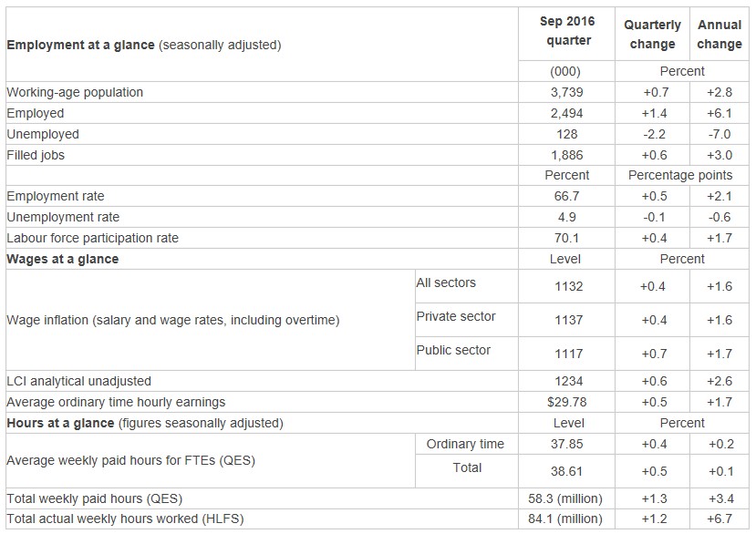Click the "Private sector" level value 1137
Viewport: 756px width, 534px height.
point(567,320)
